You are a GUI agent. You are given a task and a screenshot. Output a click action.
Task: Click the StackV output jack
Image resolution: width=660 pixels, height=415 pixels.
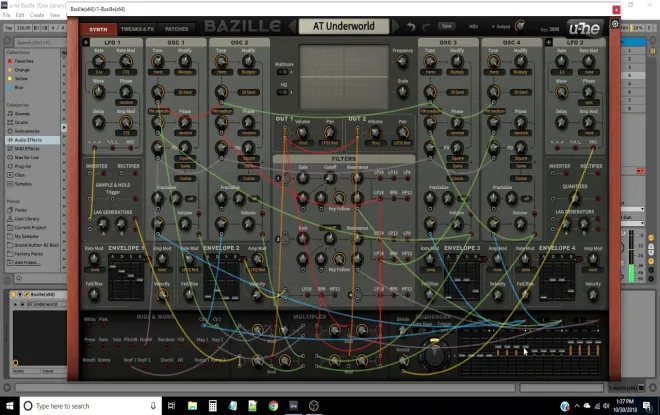(167, 366)
